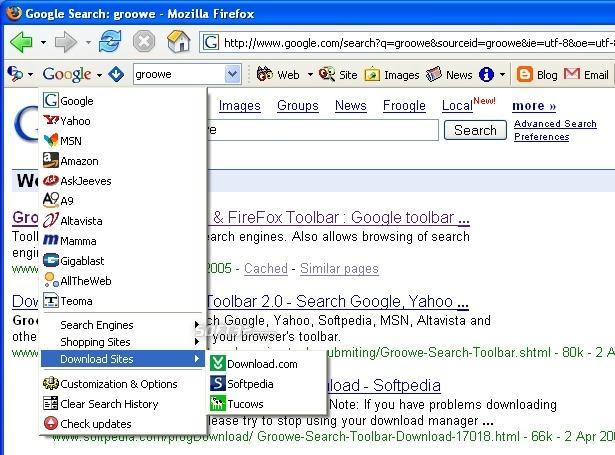This screenshot has width=615, height=455.
Task: Click the URL address bar
Action: [407, 42]
